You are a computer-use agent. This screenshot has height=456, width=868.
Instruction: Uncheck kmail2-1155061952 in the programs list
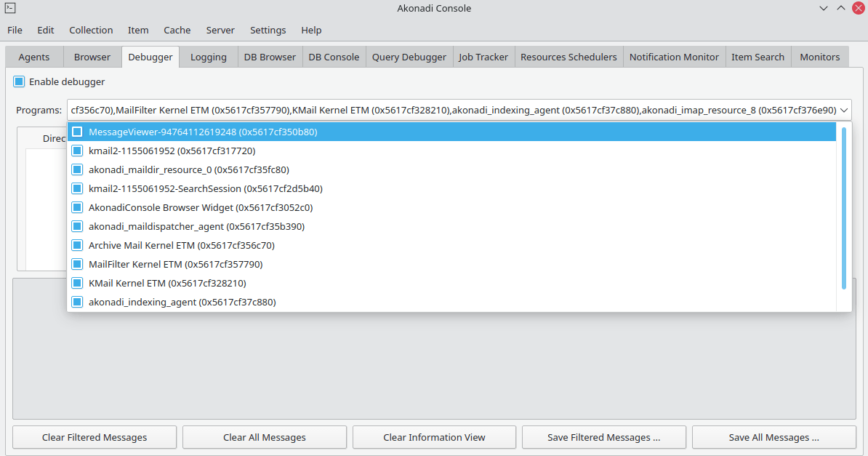[x=77, y=151]
